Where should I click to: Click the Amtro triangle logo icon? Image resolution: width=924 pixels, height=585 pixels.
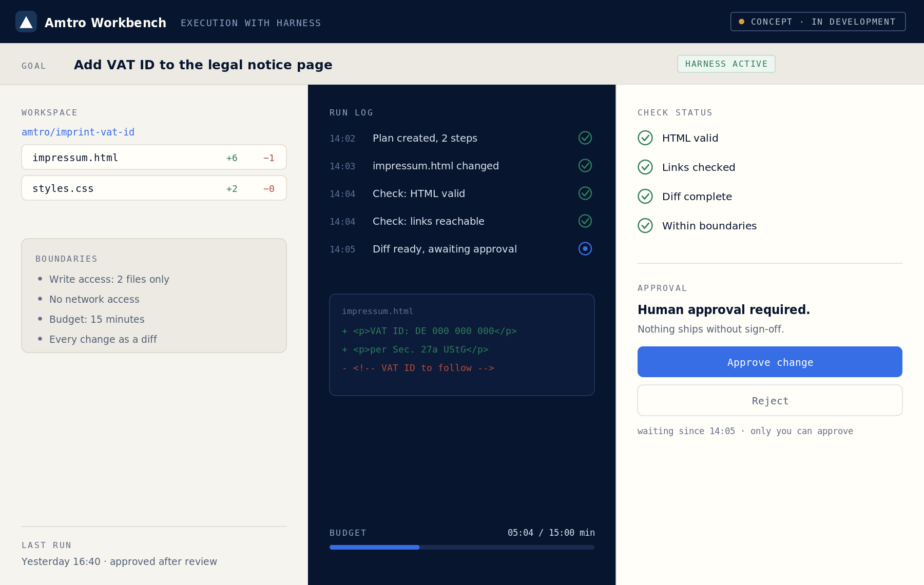pos(26,22)
